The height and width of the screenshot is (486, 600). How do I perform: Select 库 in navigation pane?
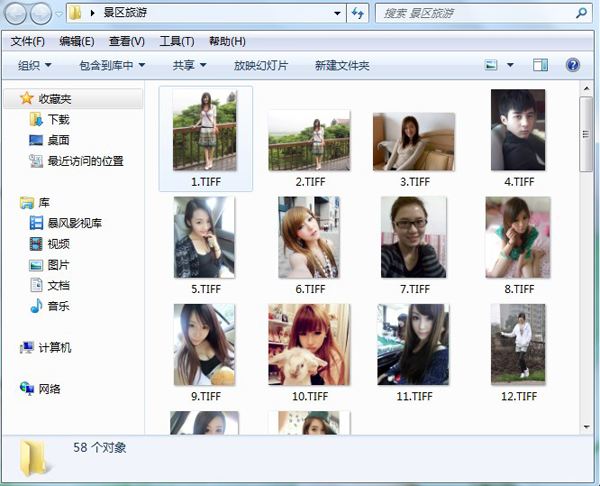click(44, 202)
